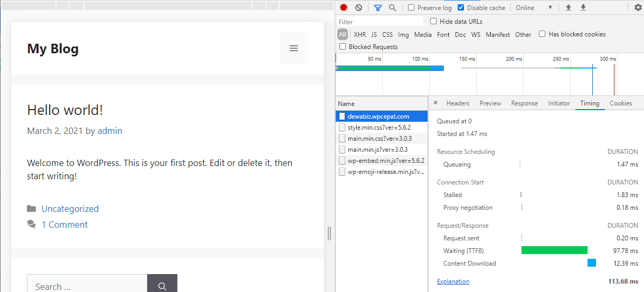Select style.min.css request in list
The width and height of the screenshot is (644, 292).
point(379,128)
